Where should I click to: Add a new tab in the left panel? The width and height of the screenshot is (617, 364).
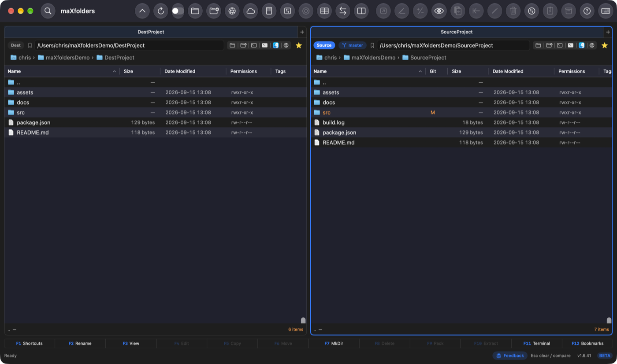(302, 32)
